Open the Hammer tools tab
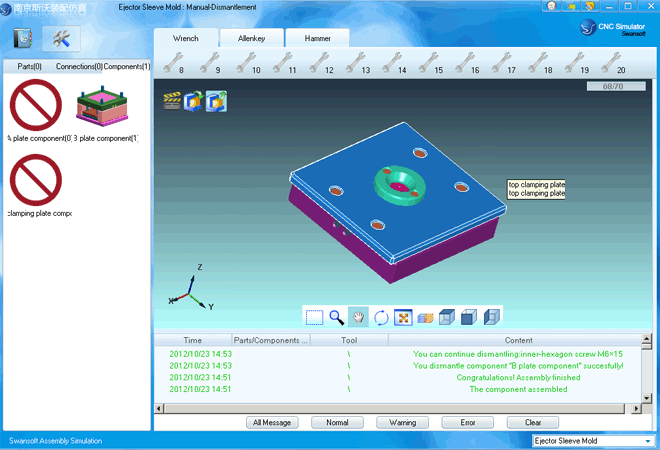This screenshot has height=450, width=660. (x=318, y=38)
